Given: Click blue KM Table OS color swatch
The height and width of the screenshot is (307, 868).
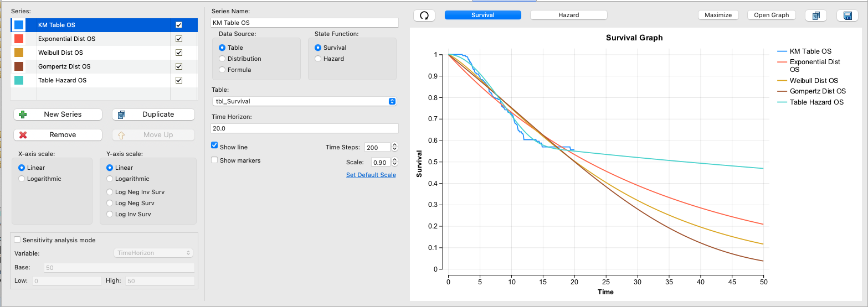Looking at the screenshot, I should point(19,25).
